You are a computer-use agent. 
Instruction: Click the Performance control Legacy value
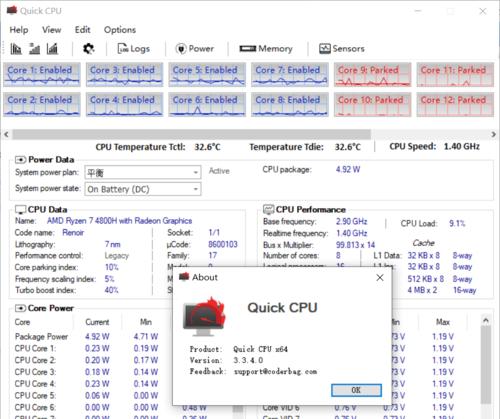(x=117, y=256)
